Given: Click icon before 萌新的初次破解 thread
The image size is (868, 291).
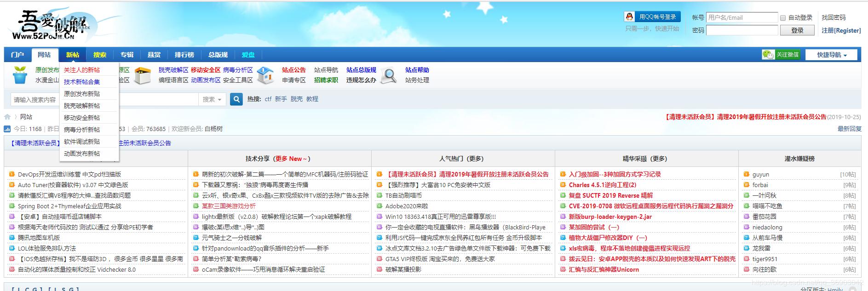Looking at the screenshot, I should 196,174.
